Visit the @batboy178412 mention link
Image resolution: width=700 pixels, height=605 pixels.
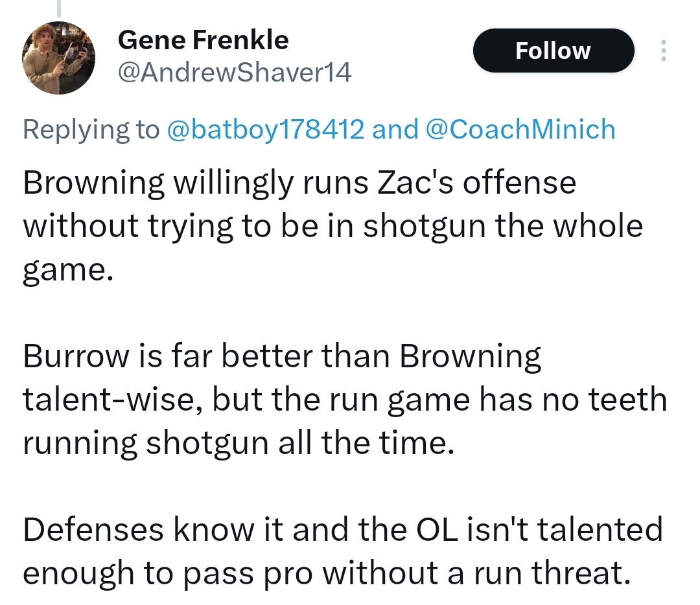tap(266, 129)
